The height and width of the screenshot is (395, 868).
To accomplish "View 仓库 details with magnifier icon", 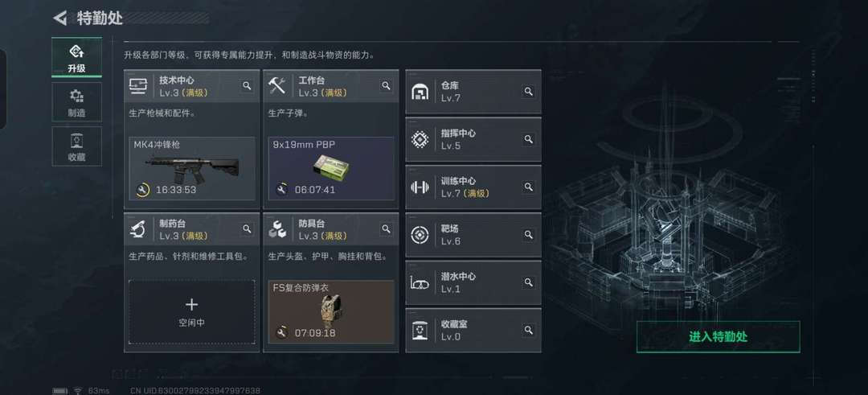I will 529,92.
